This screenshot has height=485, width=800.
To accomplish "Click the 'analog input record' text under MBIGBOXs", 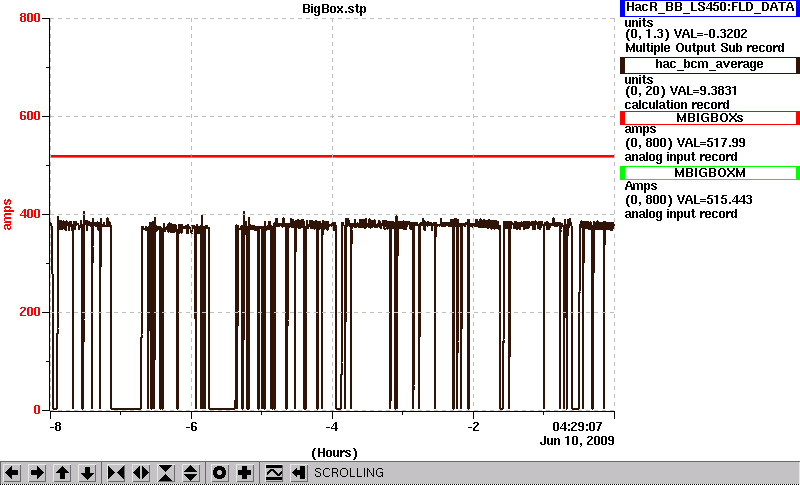I will click(681, 157).
